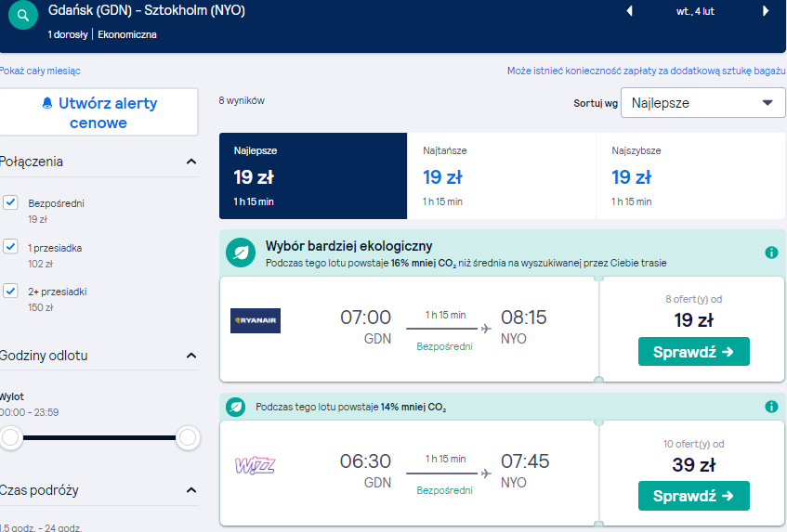Click the Wizz airline logo

tap(255, 465)
